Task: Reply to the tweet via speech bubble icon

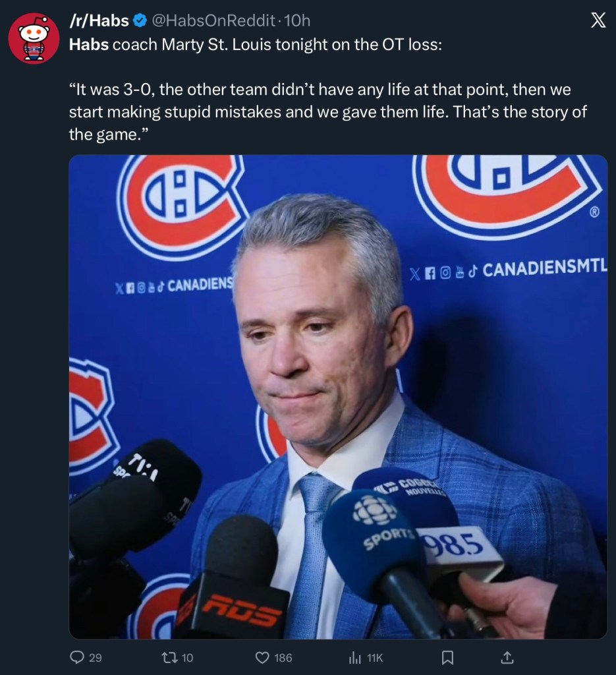Action: click(x=77, y=657)
